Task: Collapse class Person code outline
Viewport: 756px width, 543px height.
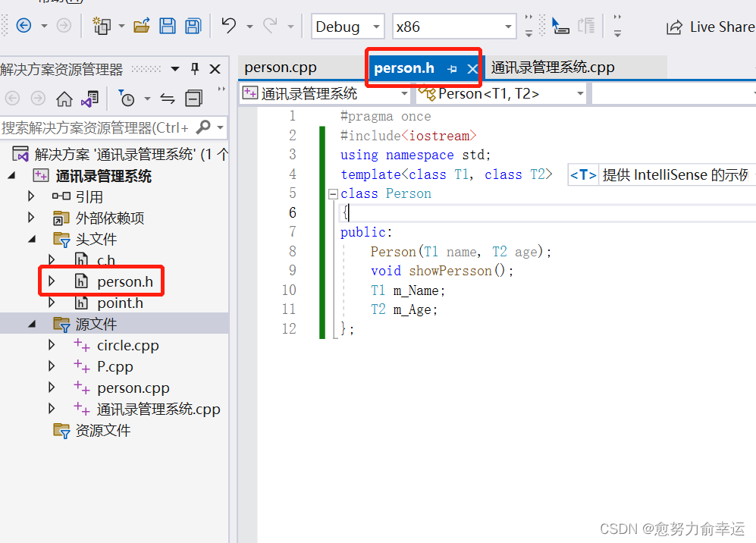Action: [333, 194]
